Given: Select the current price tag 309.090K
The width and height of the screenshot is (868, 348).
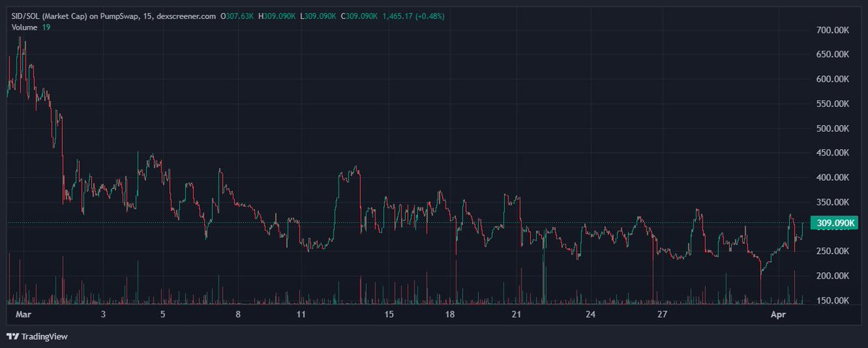Looking at the screenshot, I should pyautogui.click(x=834, y=223).
